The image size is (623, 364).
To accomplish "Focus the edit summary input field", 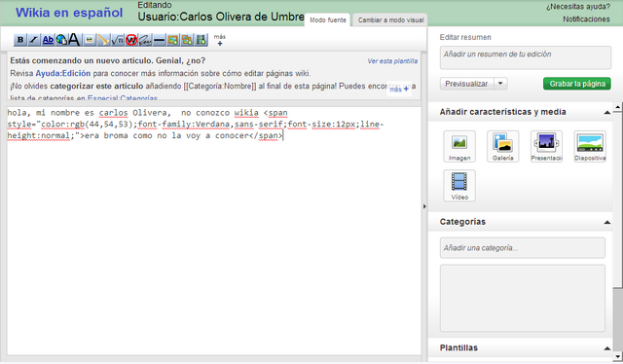I will (x=526, y=57).
